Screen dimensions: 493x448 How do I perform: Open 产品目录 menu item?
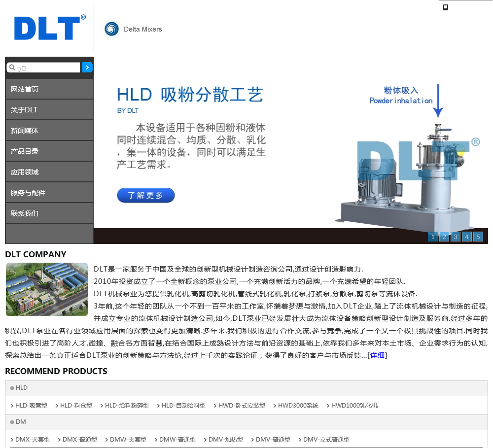49,151
